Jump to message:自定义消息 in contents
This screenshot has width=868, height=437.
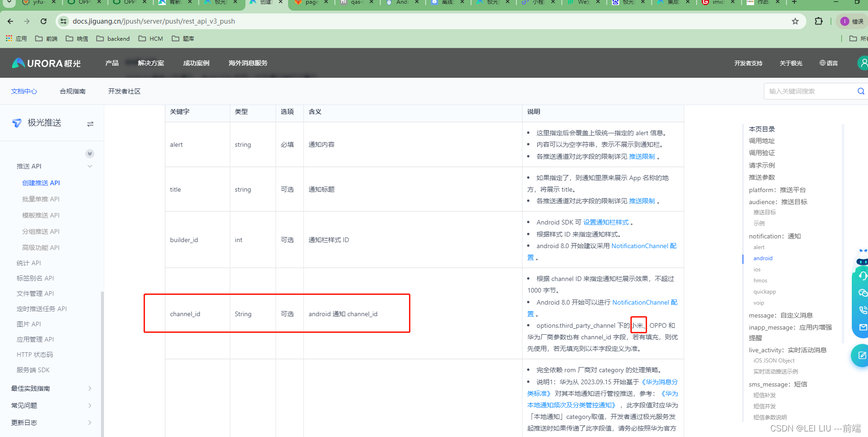pyautogui.click(x=780, y=315)
